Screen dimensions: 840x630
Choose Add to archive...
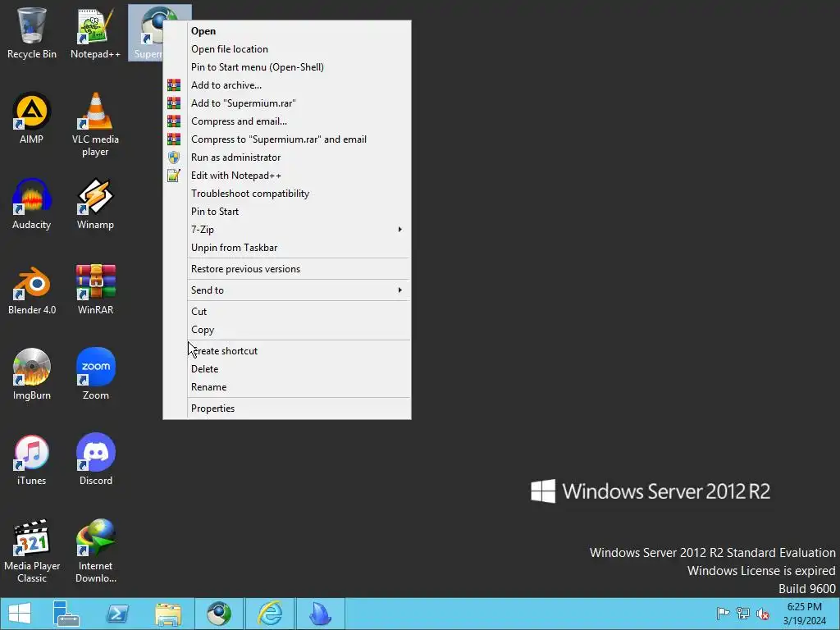coord(286,85)
